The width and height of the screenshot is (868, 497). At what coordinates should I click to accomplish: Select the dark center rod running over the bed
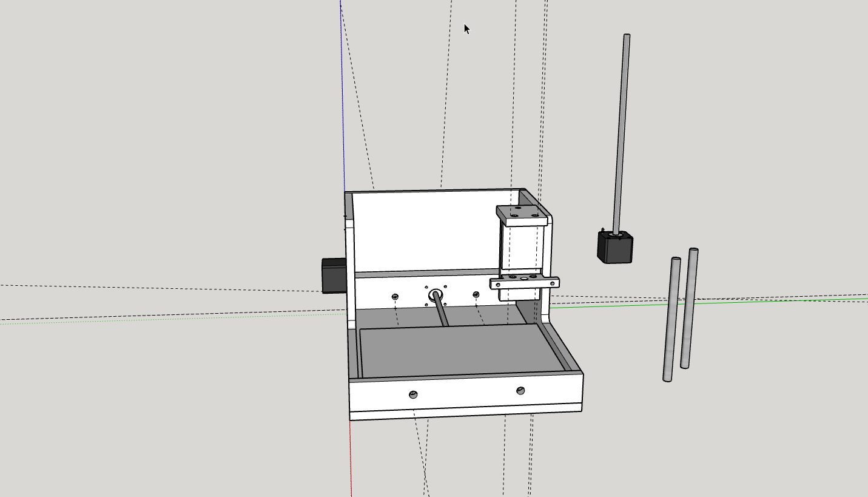(441, 310)
